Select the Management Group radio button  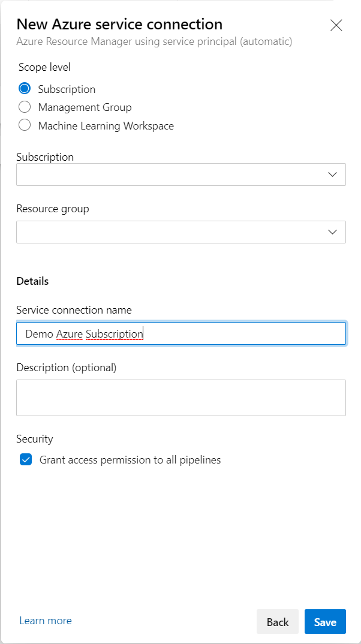click(25, 107)
